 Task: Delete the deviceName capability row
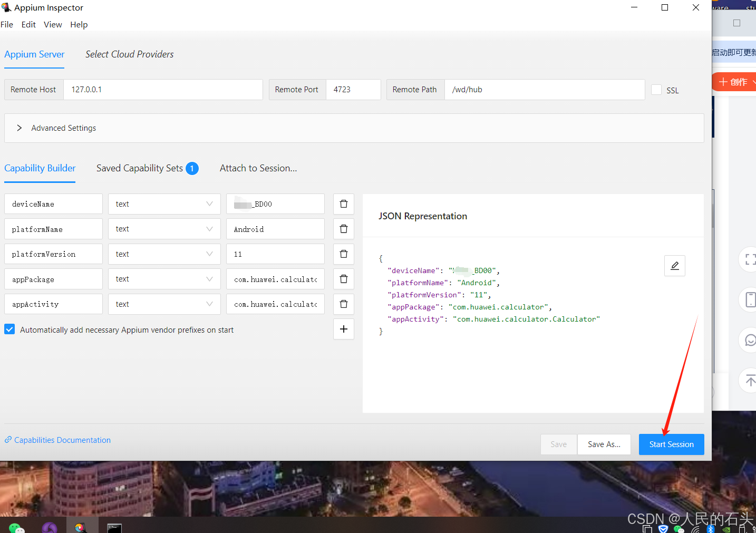[344, 204]
